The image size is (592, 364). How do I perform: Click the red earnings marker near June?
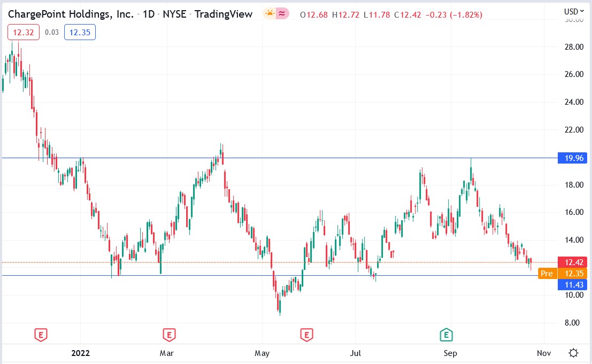(306, 334)
